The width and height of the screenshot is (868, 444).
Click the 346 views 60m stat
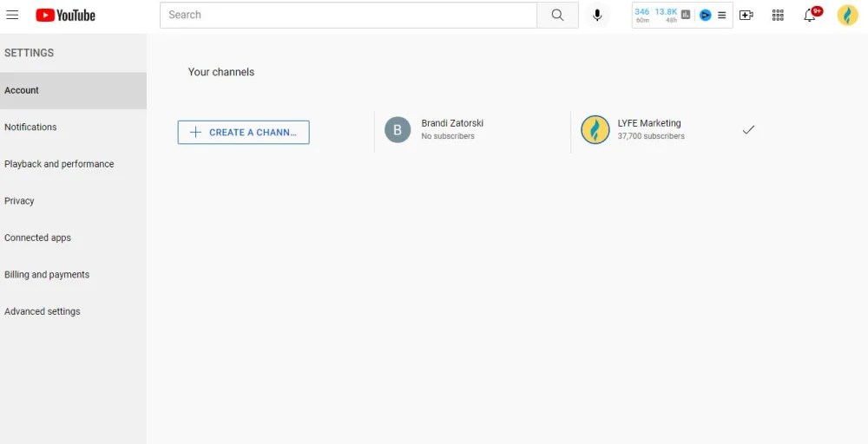click(642, 15)
